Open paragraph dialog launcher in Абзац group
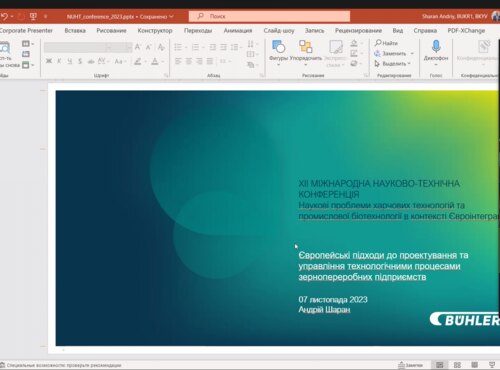Screen dimensions: 500x370 262,76
